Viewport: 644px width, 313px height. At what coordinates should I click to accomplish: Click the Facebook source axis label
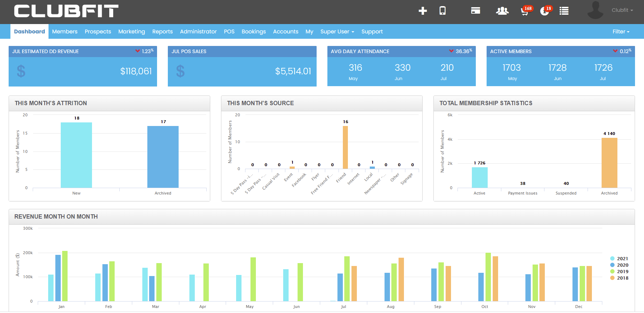299,180
